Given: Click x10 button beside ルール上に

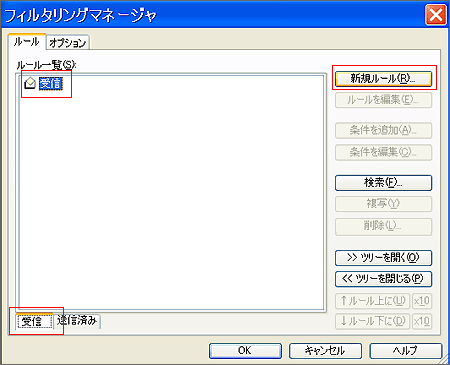Looking at the screenshot, I should pyautogui.click(x=422, y=301).
